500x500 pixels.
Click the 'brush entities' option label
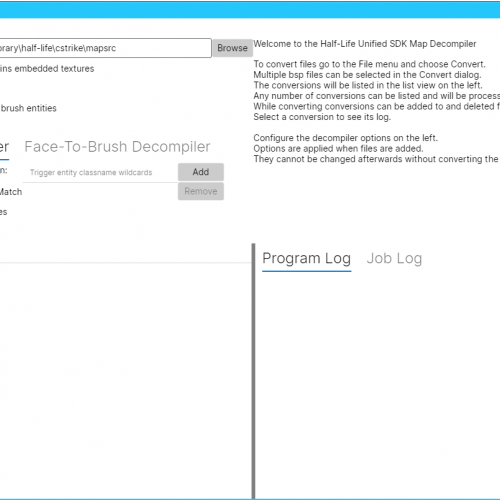[28, 108]
